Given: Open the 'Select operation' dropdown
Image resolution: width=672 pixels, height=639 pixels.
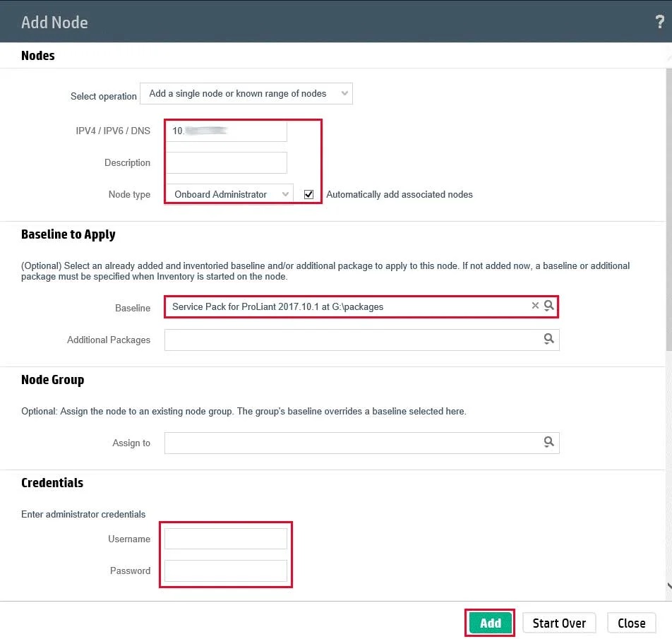Looking at the screenshot, I should click(246, 94).
